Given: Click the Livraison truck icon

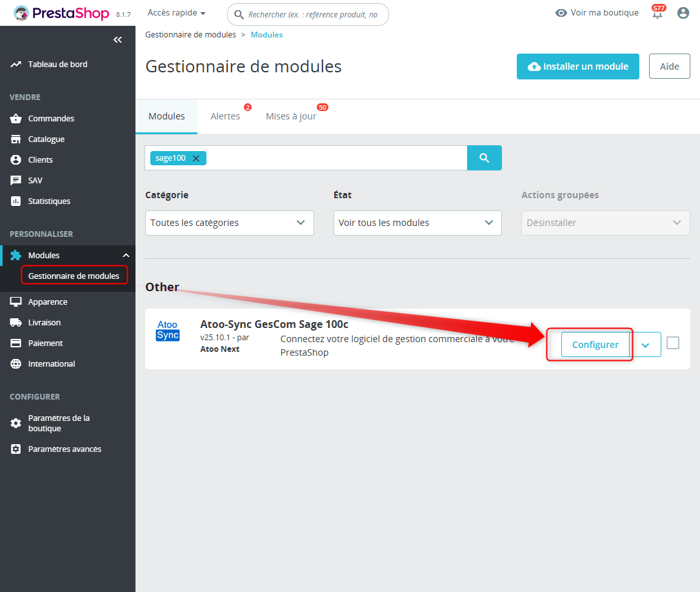Looking at the screenshot, I should [15, 322].
